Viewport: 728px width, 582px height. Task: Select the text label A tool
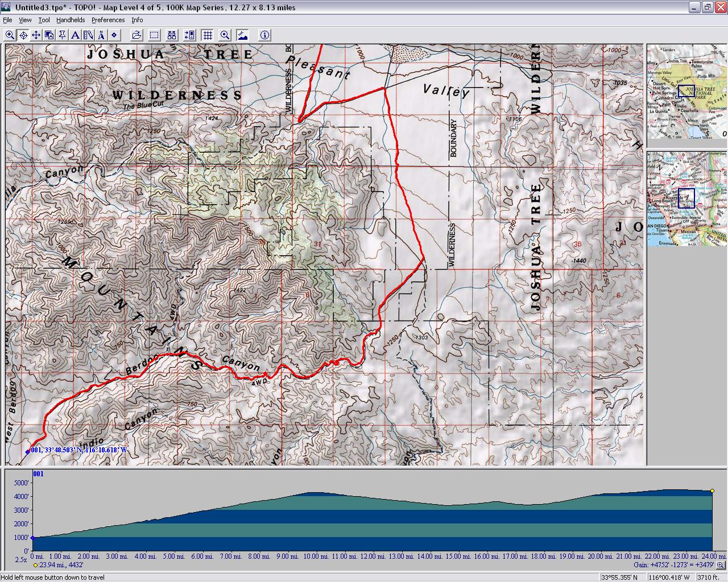click(75, 35)
